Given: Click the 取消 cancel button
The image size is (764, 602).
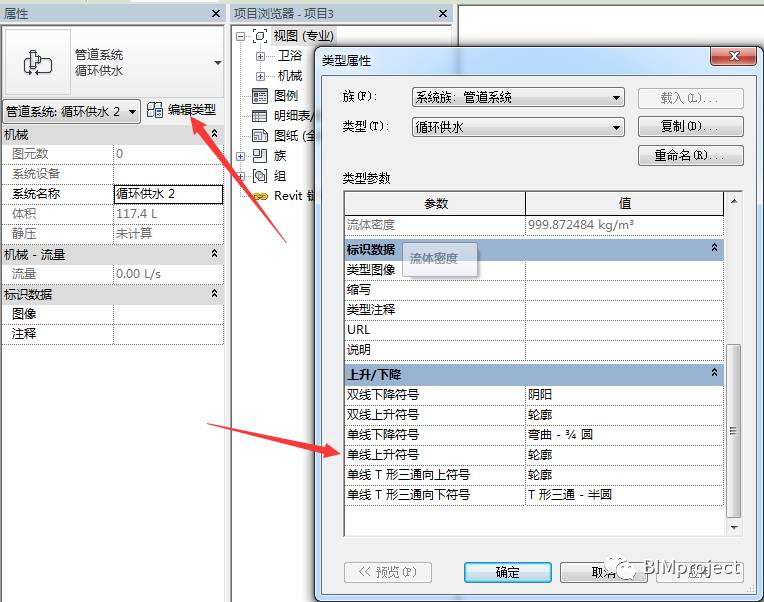Looking at the screenshot, I should 603,572.
